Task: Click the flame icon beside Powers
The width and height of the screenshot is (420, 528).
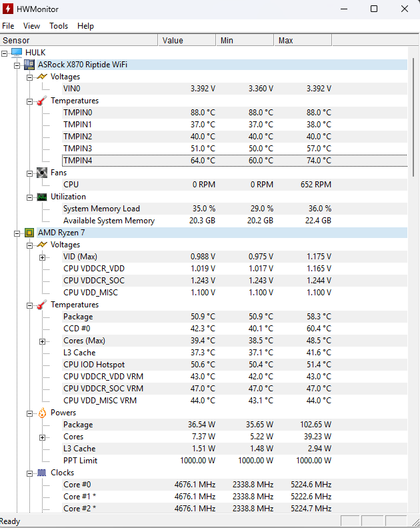Action: 41,413
